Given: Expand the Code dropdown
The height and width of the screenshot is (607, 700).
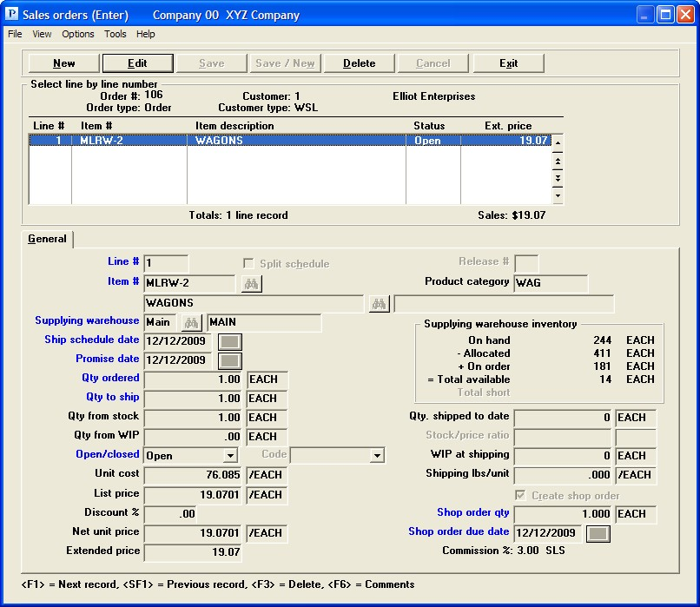Looking at the screenshot, I should [x=377, y=456].
